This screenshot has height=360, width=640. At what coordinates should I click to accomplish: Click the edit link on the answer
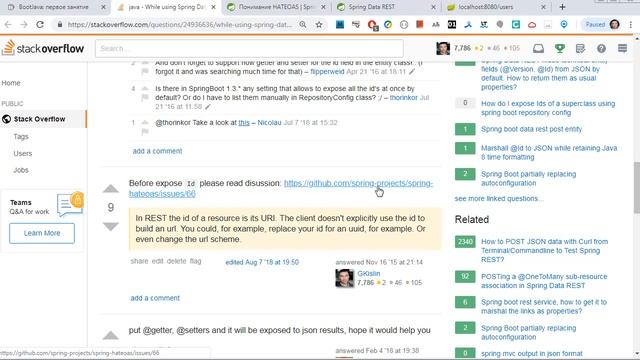[158, 261]
